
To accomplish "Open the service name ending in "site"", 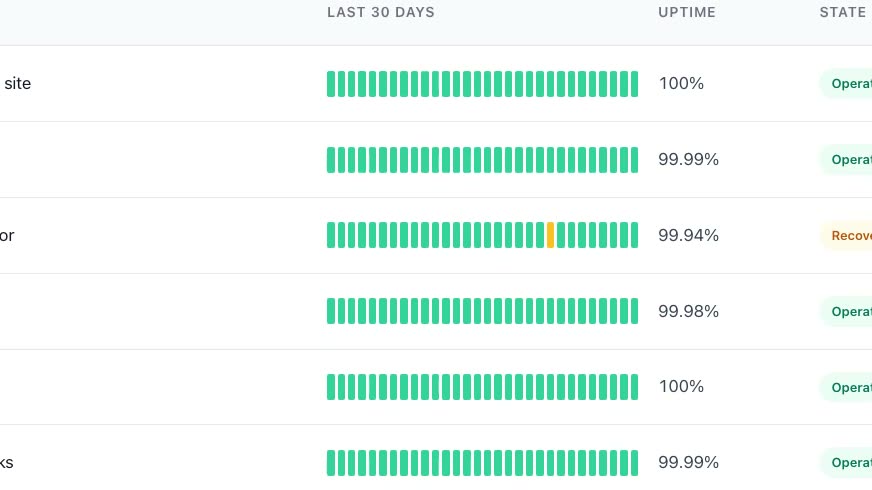I will [x=16, y=83].
